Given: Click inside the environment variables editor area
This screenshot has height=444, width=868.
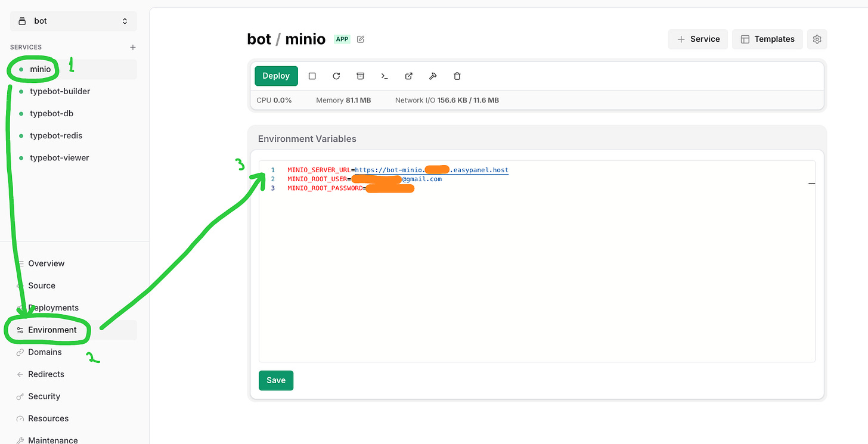Looking at the screenshot, I should pos(537,261).
